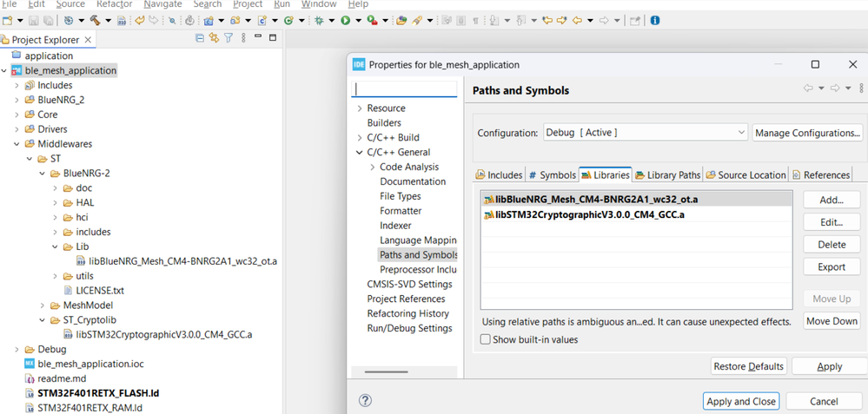Expand the Resource node in Properties tree
868x414 pixels.
pos(360,108)
